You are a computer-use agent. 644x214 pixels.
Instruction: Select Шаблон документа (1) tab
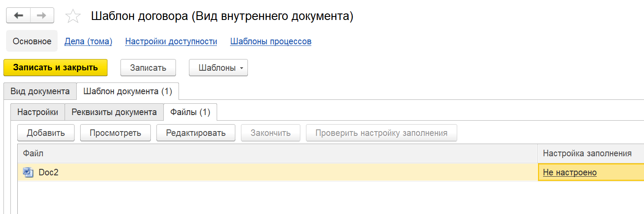point(127,92)
